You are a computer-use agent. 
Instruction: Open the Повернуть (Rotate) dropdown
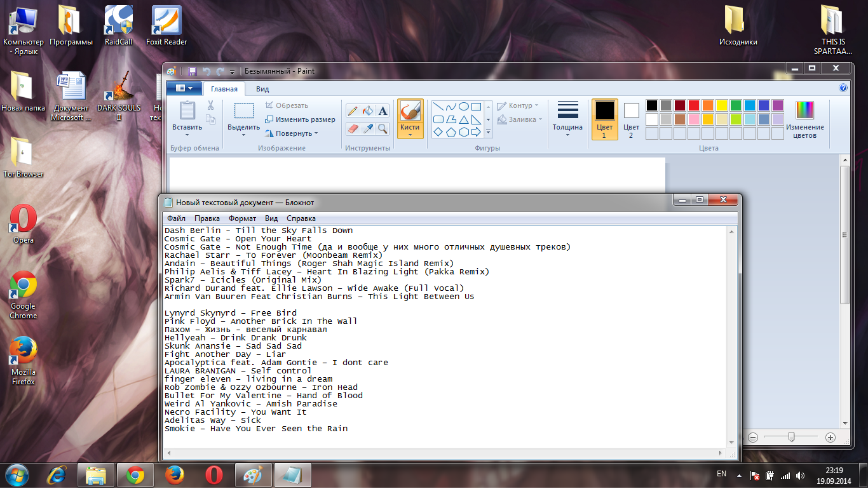coord(292,133)
